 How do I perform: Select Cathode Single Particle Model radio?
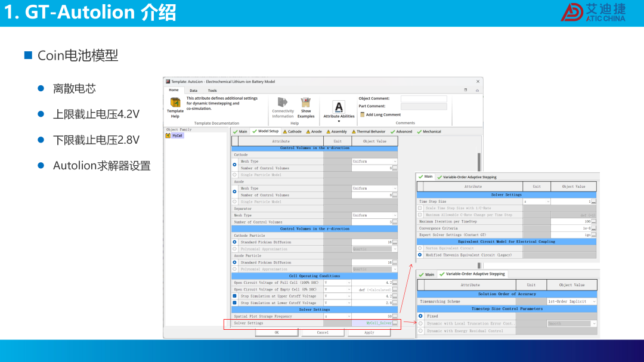(x=234, y=175)
